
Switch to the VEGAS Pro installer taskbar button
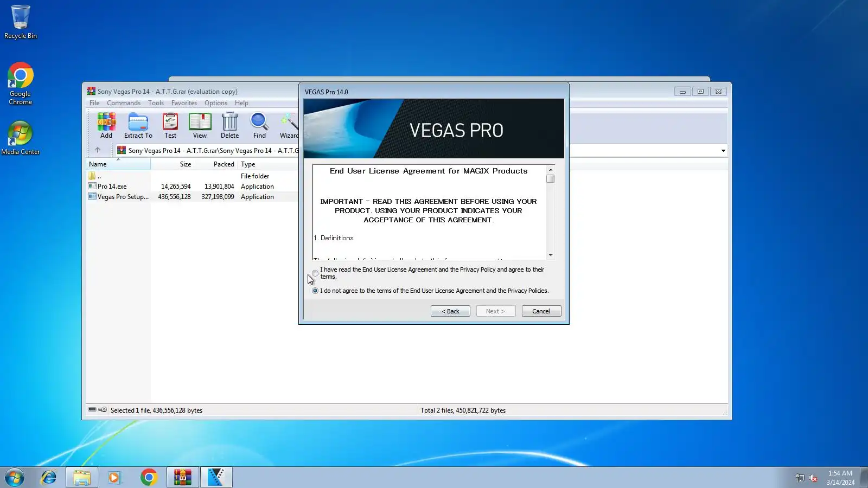(216, 477)
